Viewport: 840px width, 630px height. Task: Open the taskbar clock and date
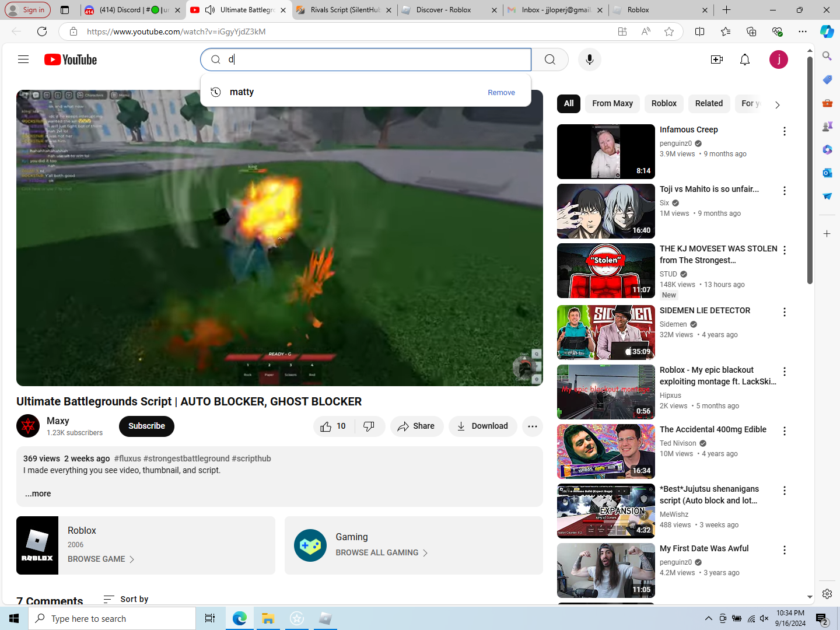pyautogui.click(x=790, y=618)
